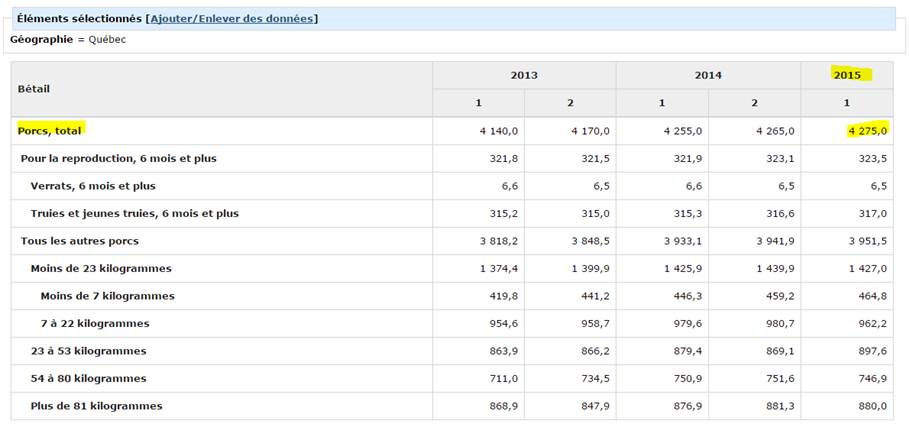The image size is (909, 427).
Task: Click the Moins de 7 kilogrammes row label
Action: (x=107, y=296)
